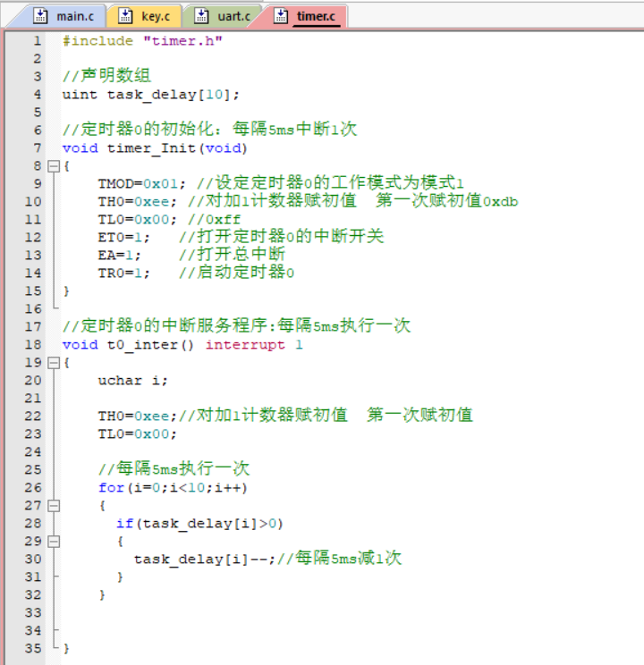Click TH0=0xee; on line 22
The width and height of the screenshot is (644, 665).
coord(137,416)
